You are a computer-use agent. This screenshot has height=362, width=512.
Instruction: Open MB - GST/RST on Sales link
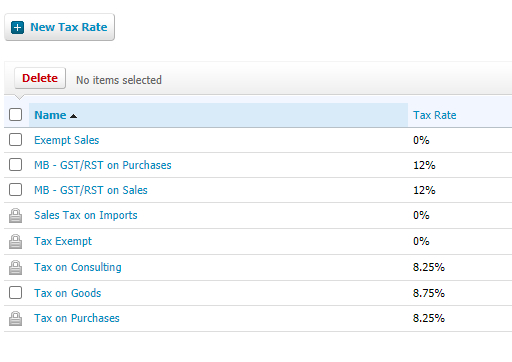tap(91, 190)
